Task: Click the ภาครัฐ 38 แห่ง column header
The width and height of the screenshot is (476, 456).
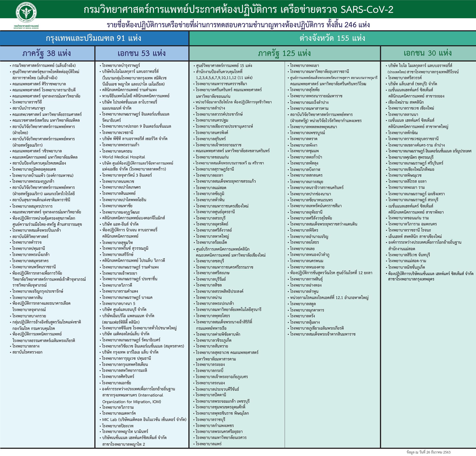Action: point(47,53)
